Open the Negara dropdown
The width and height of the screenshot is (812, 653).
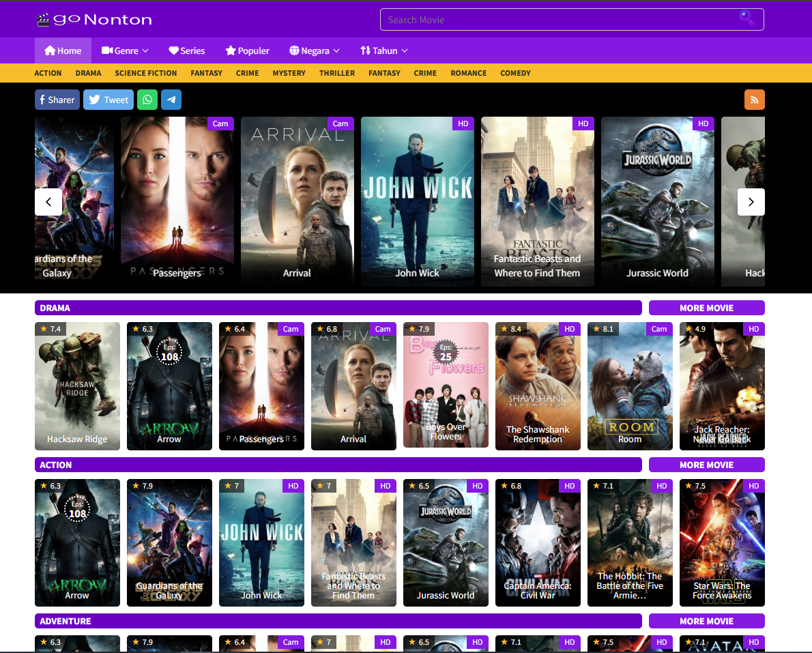(x=314, y=50)
